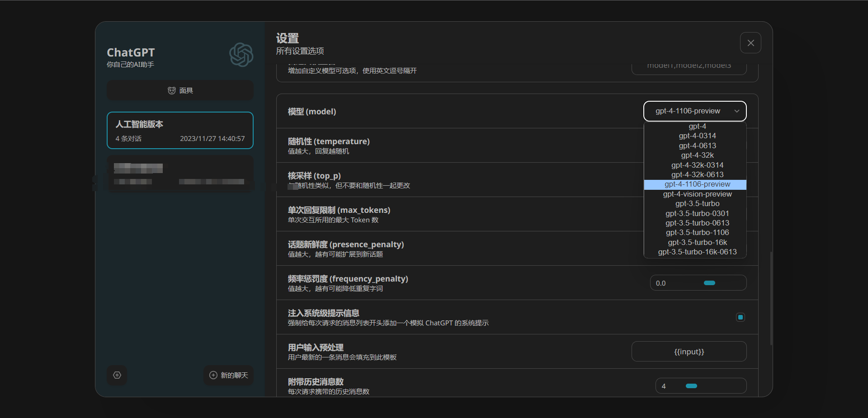Pick gpt-4-32k model option
This screenshot has width=868, height=418.
click(x=697, y=155)
